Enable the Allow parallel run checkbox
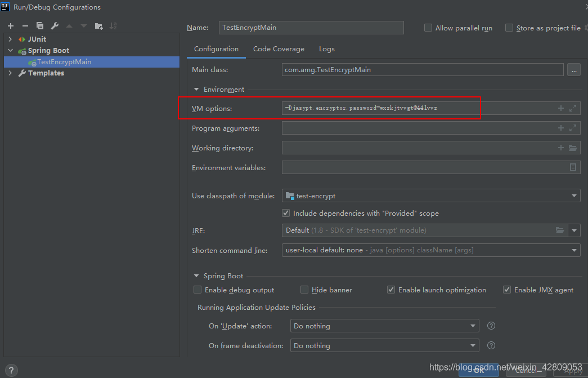The image size is (588, 378). 428,28
